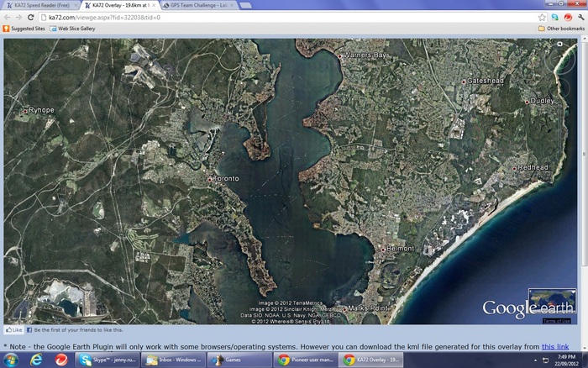Click the Windows Start orb
Viewport: 588px width, 368px height.
[x=11, y=360]
